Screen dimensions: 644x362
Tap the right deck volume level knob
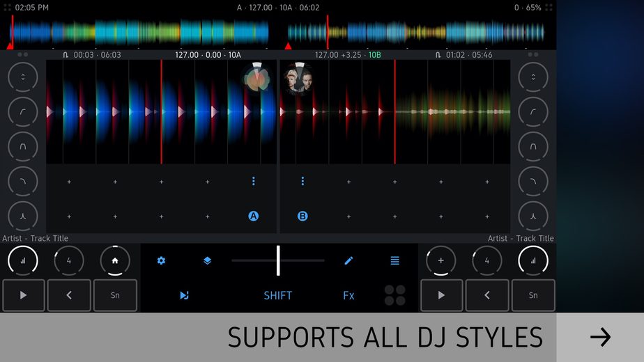(x=533, y=260)
